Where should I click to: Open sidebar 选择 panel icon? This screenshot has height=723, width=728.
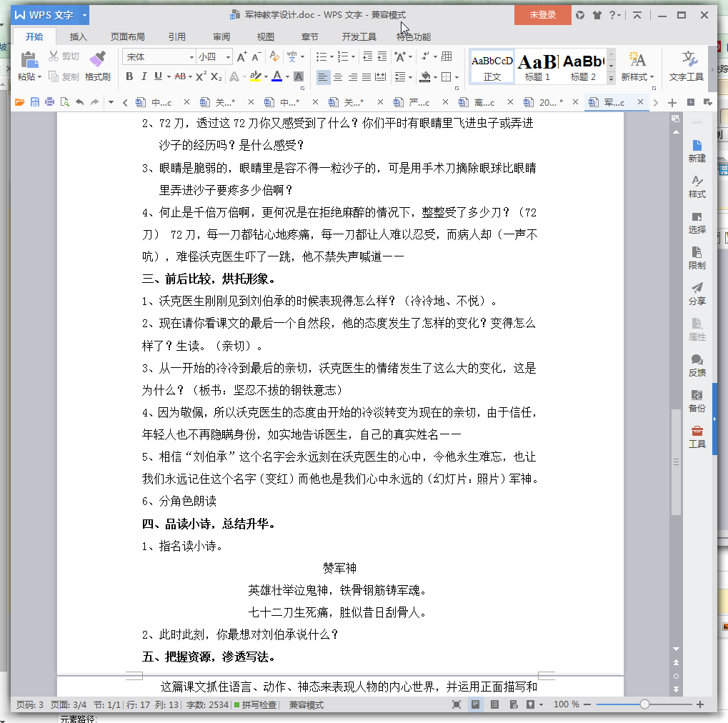coord(697,222)
